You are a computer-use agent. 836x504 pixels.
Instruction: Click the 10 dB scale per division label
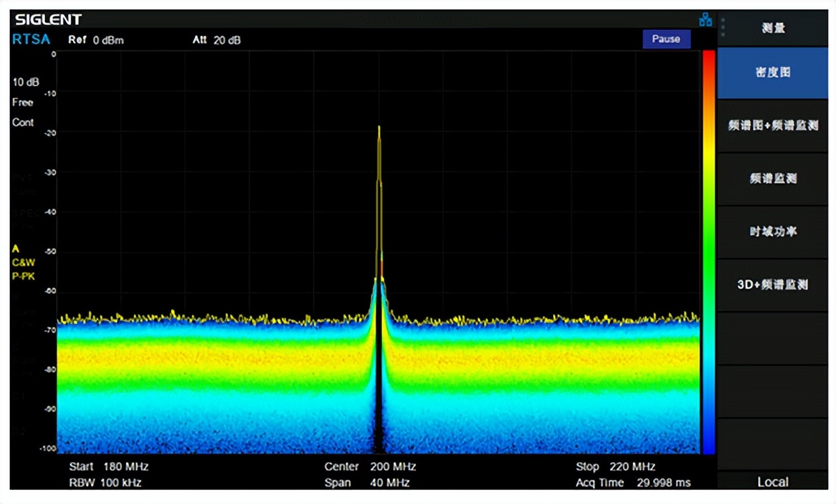point(25,82)
